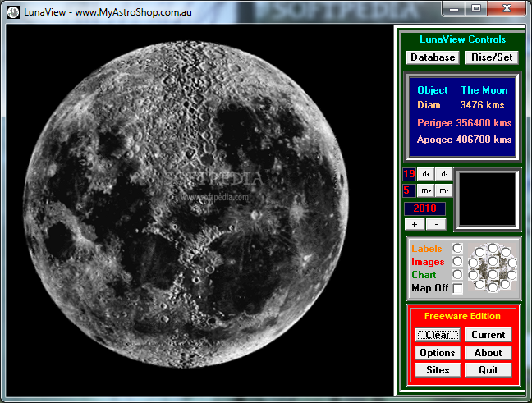Quit the LunaView application
Screen dimensions: 532x403
pos(488,369)
